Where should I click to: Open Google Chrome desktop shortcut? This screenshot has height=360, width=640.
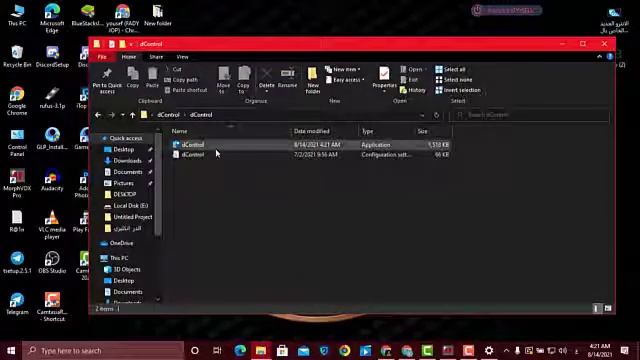[x=17, y=101]
